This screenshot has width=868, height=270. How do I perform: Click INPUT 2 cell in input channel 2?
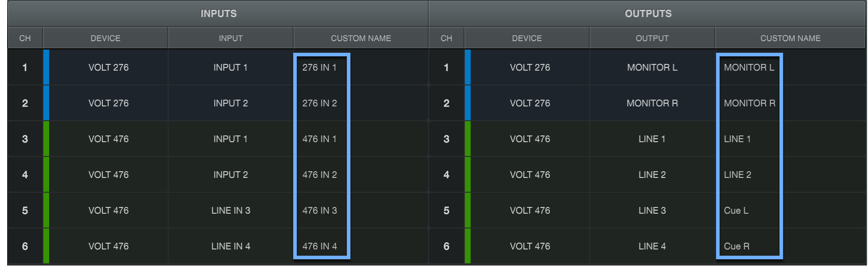(x=231, y=103)
